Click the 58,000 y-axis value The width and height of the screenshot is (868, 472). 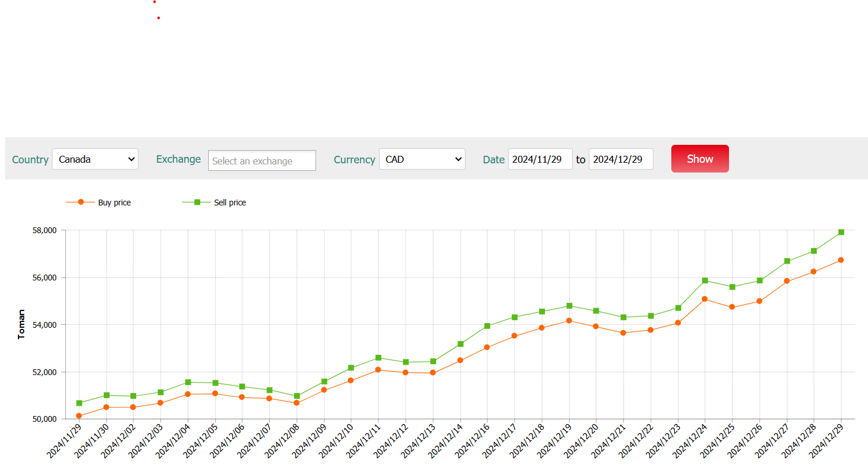pyautogui.click(x=44, y=230)
